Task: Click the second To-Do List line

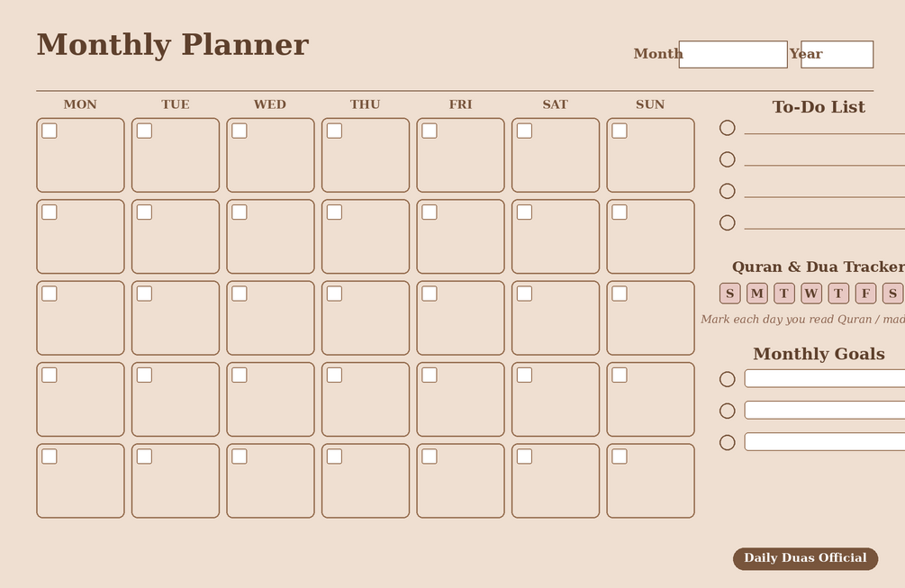Action: [825, 165]
